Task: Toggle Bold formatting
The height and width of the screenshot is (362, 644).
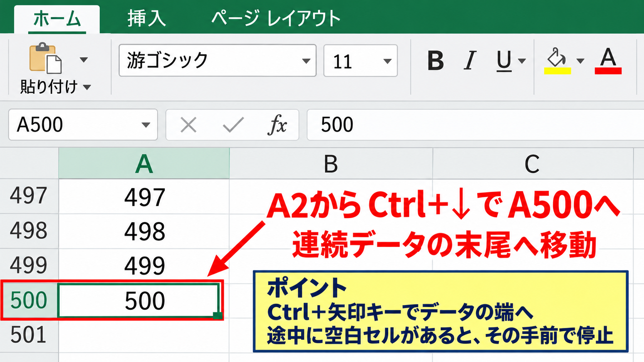Action: tap(435, 61)
